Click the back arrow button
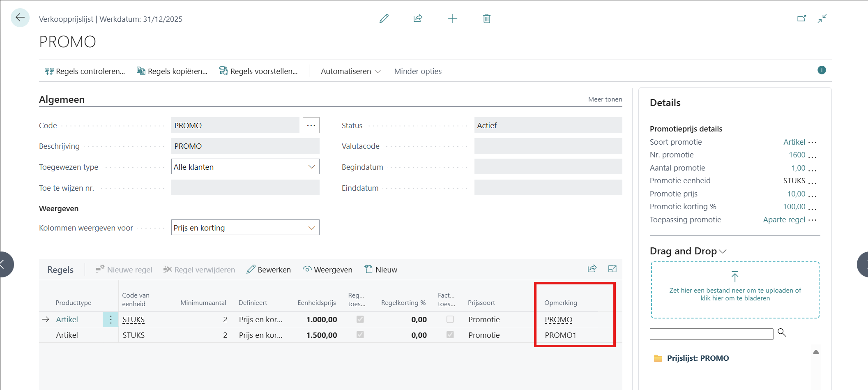 point(20,18)
